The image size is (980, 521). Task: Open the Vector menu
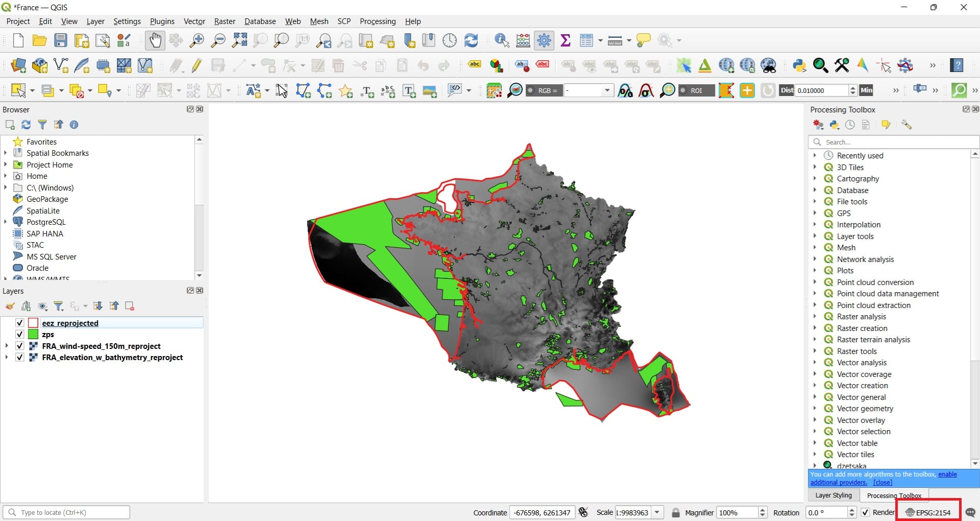point(194,21)
